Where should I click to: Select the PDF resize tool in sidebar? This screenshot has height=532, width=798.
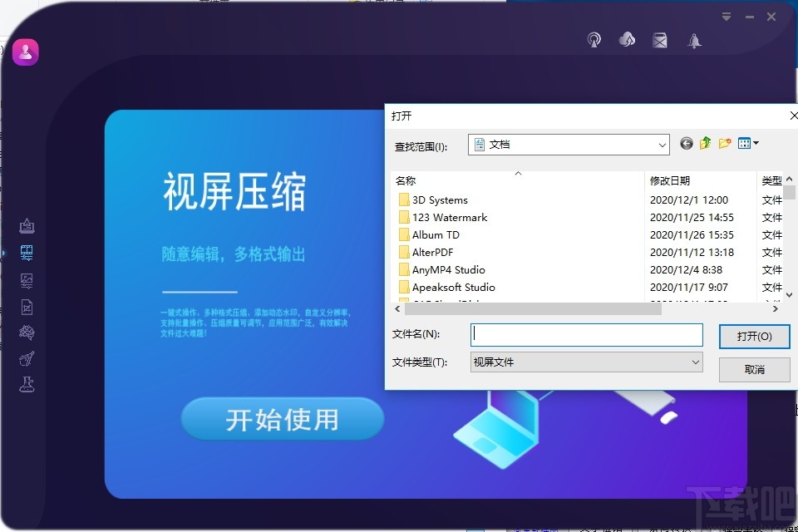(x=26, y=307)
